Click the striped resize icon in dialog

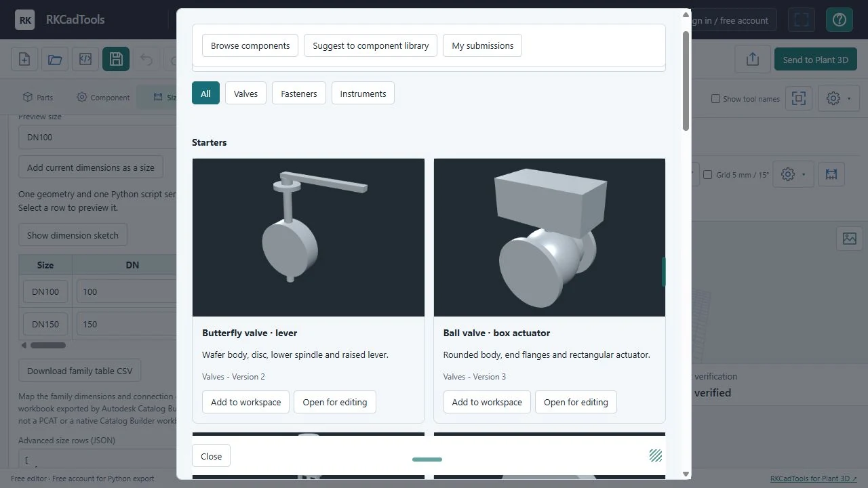click(x=656, y=455)
